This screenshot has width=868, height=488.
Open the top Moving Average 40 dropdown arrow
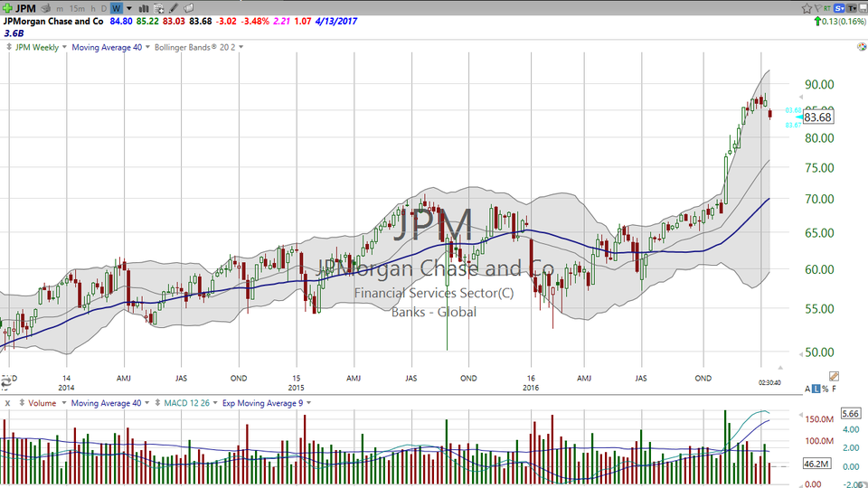coord(147,47)
